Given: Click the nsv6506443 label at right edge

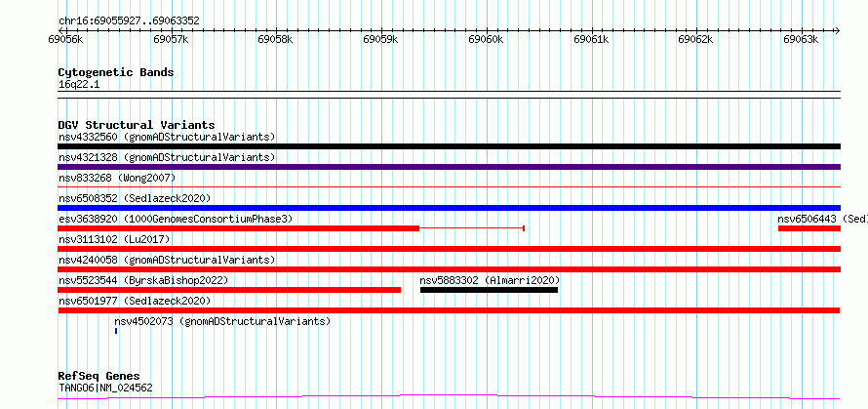Looking at the screenshot, I should (x=822, y=219).
